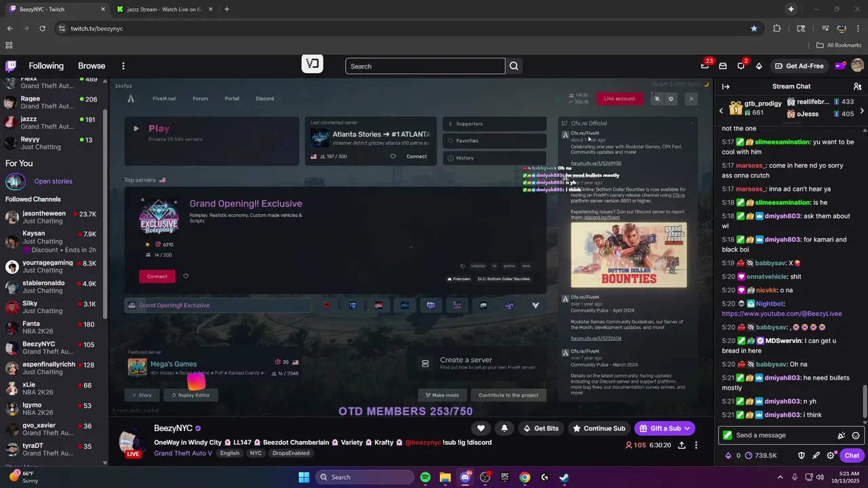This screenshot has height=488, width=868.
Task: Select Silky channel in sidebar
Action: tap(52, 307)
